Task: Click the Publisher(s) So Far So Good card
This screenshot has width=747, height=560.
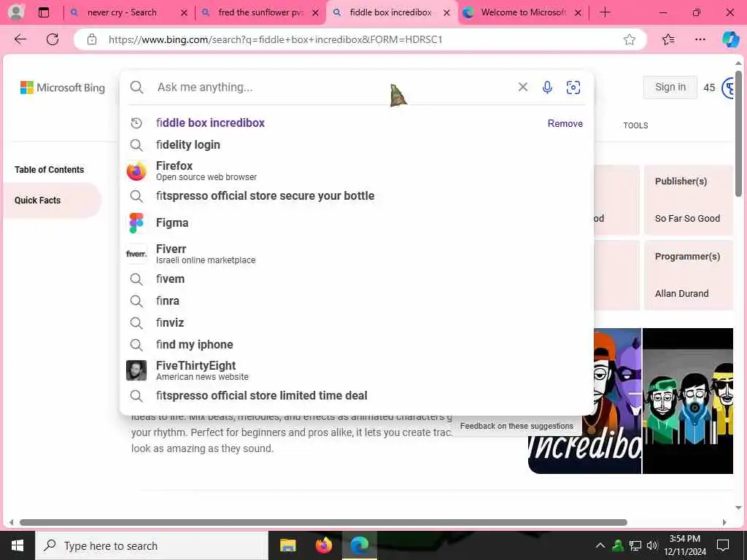Action: 688,200
